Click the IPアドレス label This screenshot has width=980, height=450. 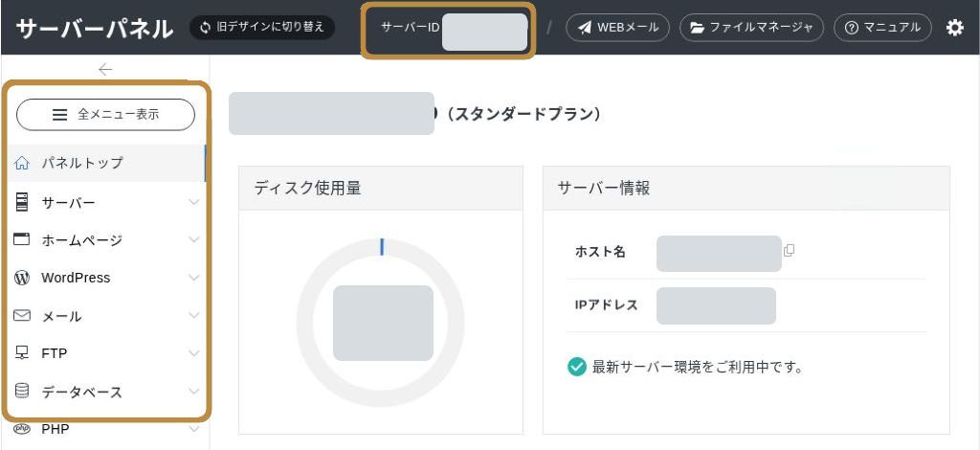tap(606, 305)
